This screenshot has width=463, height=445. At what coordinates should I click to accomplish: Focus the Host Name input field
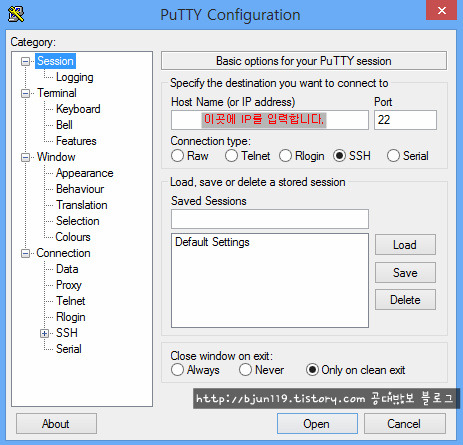coord(270,120)
